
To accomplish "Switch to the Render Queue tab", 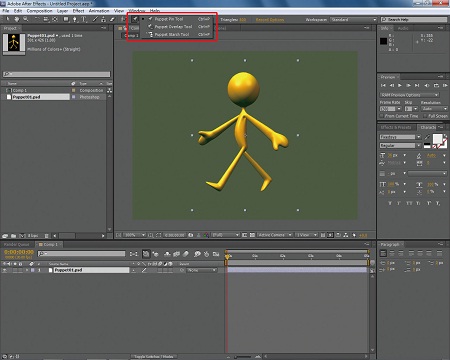I will (16, 244).
